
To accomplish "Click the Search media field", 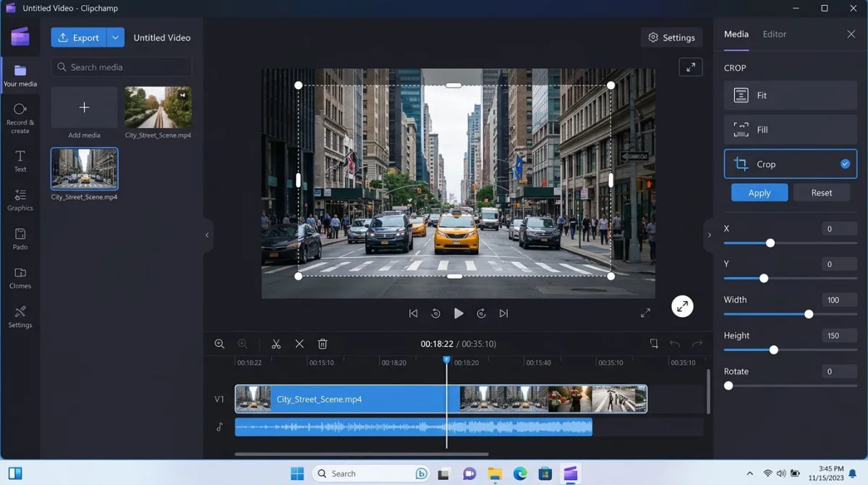I will click(122, 67).
